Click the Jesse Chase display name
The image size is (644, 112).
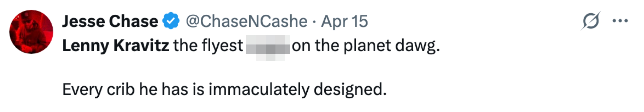point(110,21)
